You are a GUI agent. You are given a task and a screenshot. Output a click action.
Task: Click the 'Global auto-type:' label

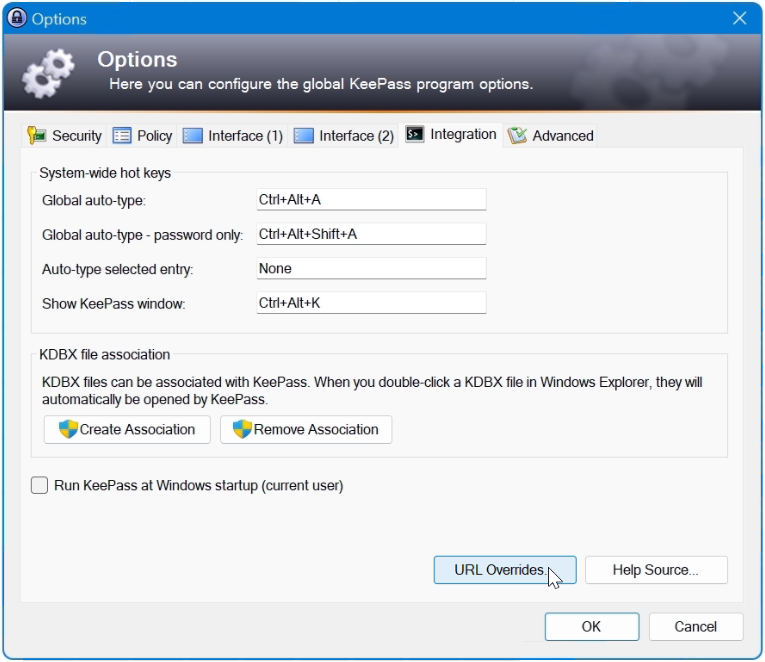[94, 201]
